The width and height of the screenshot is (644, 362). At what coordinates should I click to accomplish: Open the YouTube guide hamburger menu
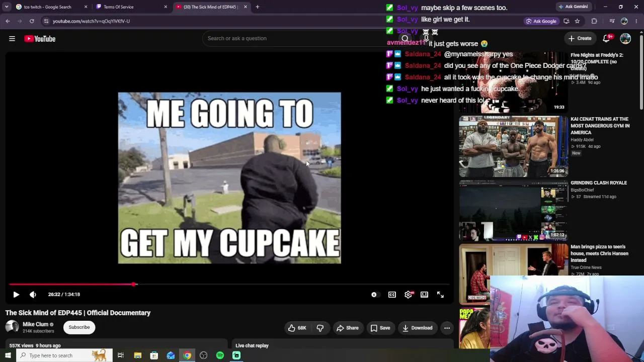(12, 39)
